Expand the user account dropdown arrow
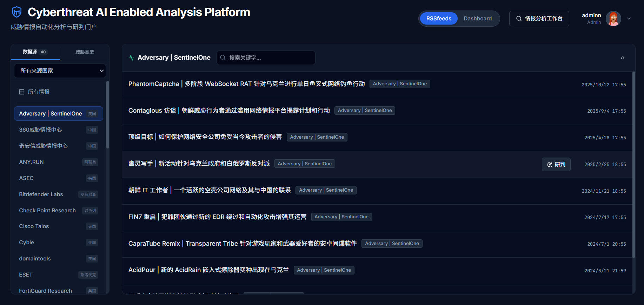644x305 pixels. coord(629,19)
